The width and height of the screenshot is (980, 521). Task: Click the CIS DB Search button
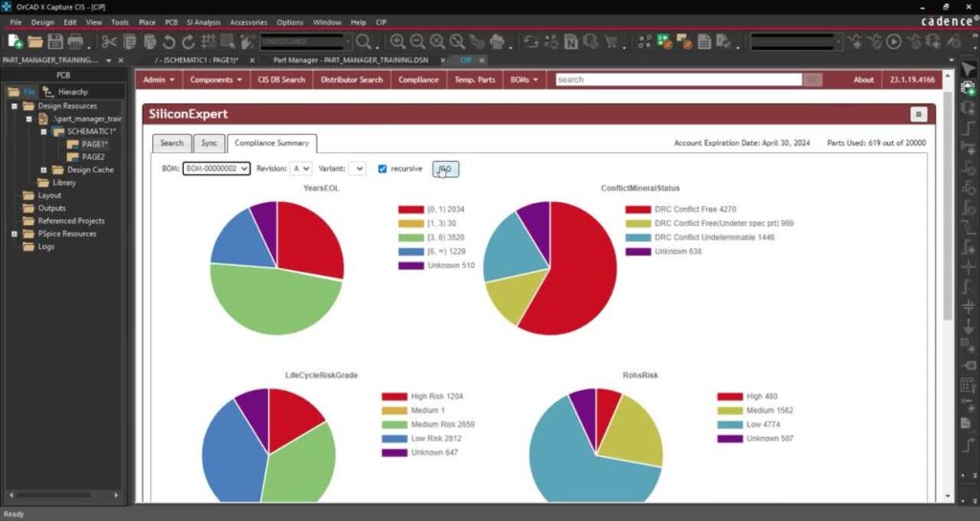tap(281, 80)
